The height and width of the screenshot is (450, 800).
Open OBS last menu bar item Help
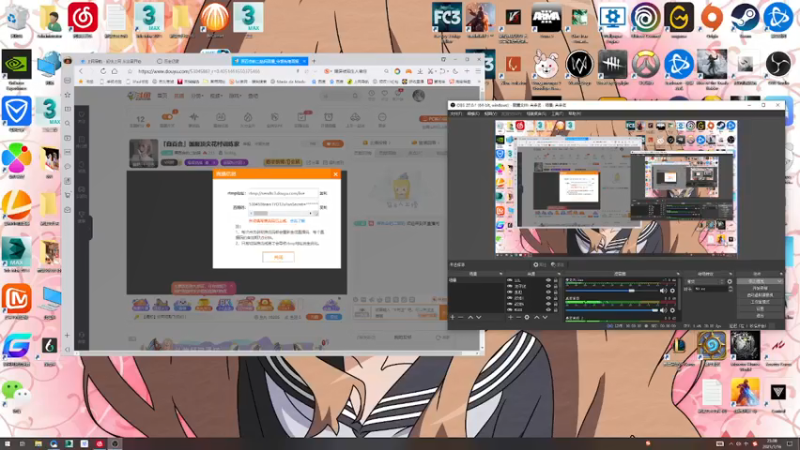574,114
